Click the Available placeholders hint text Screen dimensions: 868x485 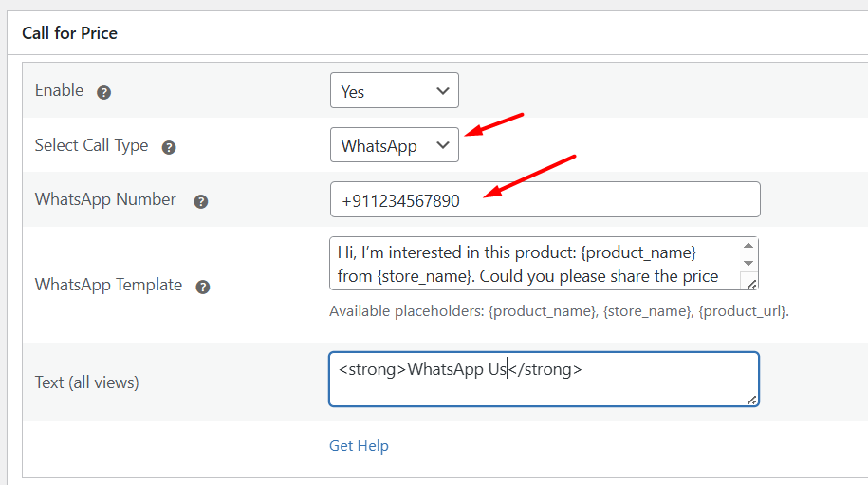[559, 311]
